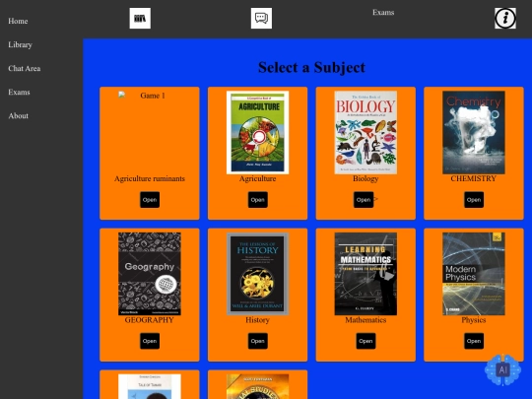Click the 'History' subject label
Image resolution: width=532 pixels, height=399 pixels.
(x=257, y=320)
